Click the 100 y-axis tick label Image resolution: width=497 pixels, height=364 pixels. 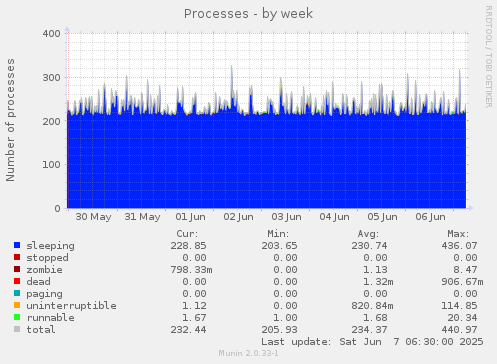pos(51,165)
